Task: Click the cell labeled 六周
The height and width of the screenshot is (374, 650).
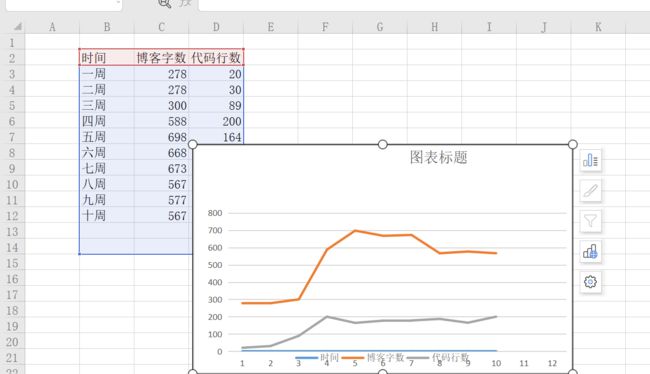Action: coord(107,153)
